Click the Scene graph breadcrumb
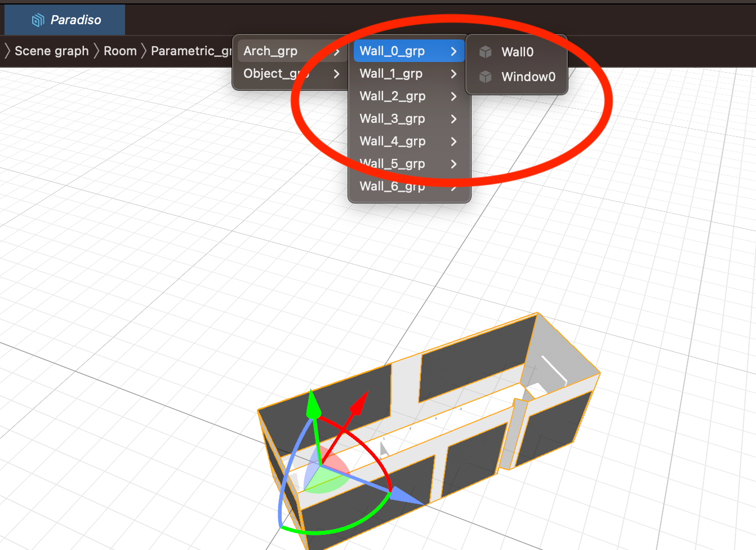Viewport: 756px width, 550px height. pyautogui.click(x=52, y=51)
